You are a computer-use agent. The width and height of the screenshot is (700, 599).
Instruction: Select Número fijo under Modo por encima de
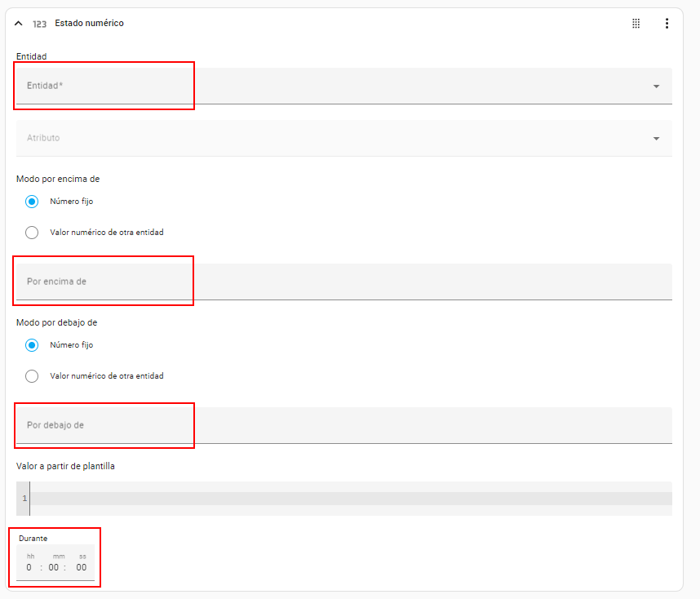(x=32, y=202)
